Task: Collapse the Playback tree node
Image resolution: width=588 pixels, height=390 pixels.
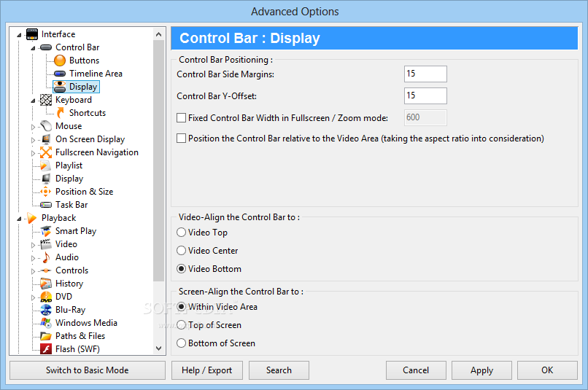Action: click(19, 219)
